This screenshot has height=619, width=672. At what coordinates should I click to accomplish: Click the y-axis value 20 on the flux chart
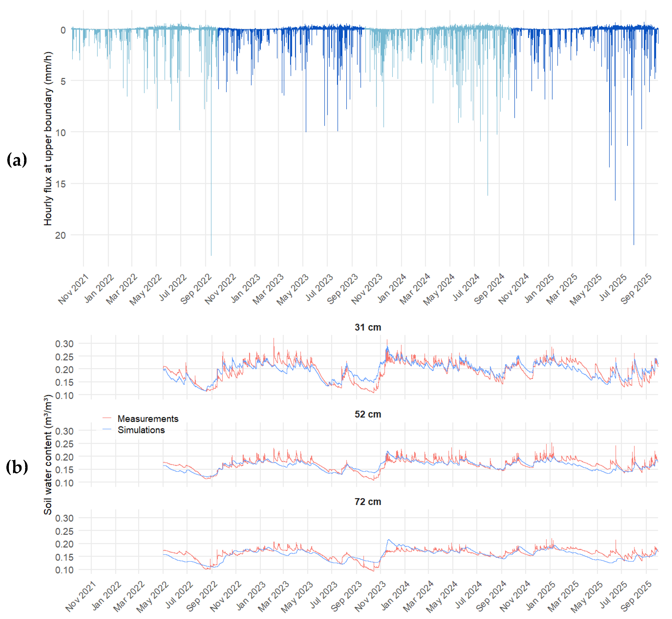tap(60, 235)
